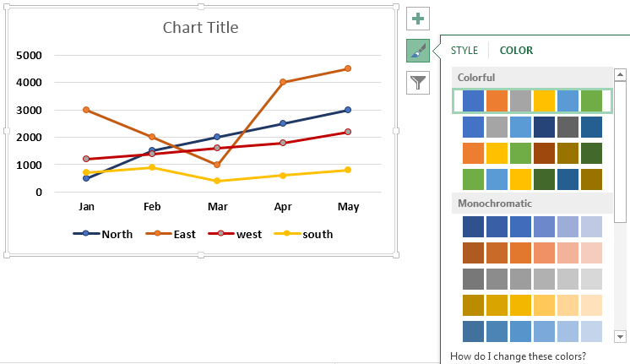Click the Apr axis label
This screenshot has height=364, width=630.
coord(283,207)
